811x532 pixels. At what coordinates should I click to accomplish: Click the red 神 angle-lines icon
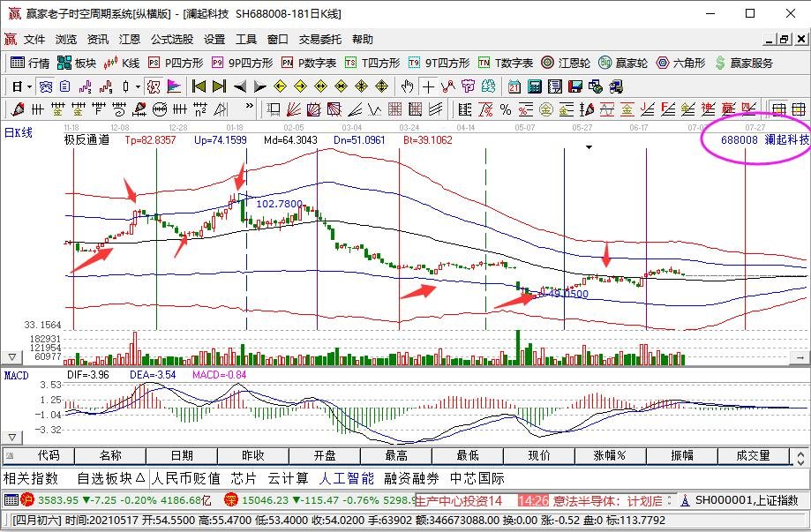pyautogui.click(x=708, y=109)
